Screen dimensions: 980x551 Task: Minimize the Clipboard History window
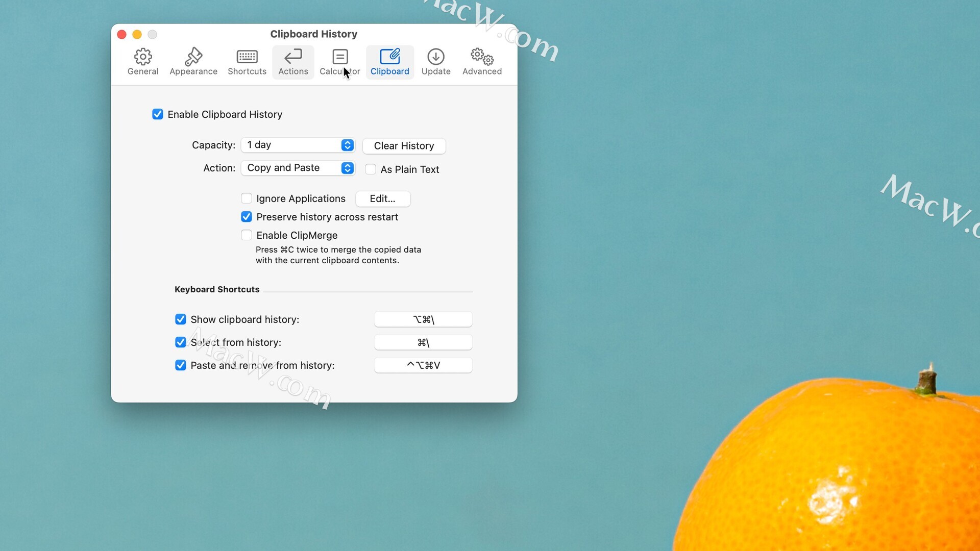137,34
